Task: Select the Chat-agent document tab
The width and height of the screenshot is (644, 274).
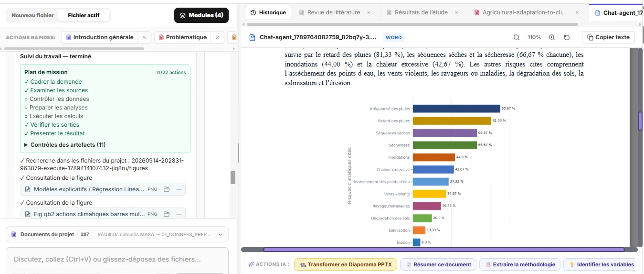Action: pyautogui.click(x=616, y=12)
